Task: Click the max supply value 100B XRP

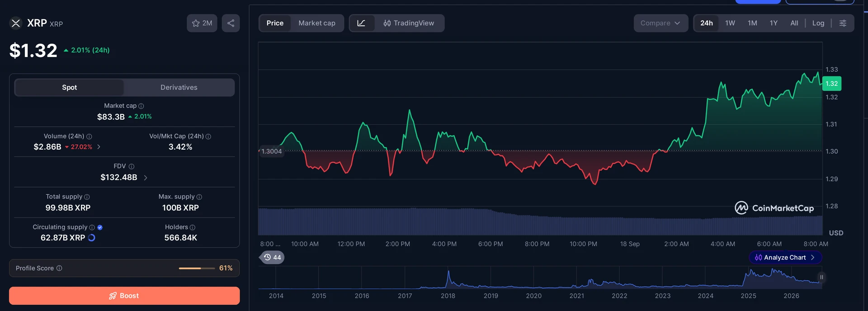Action: coord(180,208)
